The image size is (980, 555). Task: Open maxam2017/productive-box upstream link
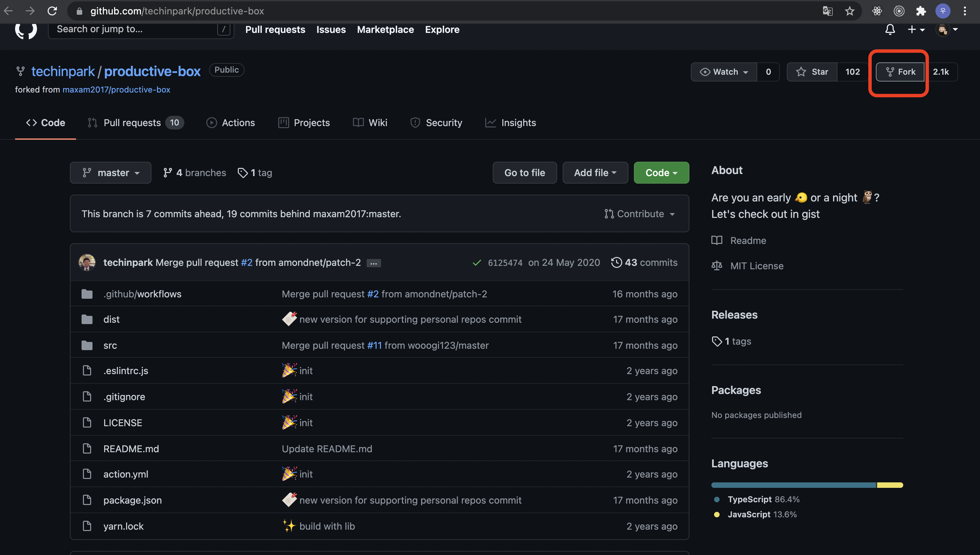(x=116, y=89)
